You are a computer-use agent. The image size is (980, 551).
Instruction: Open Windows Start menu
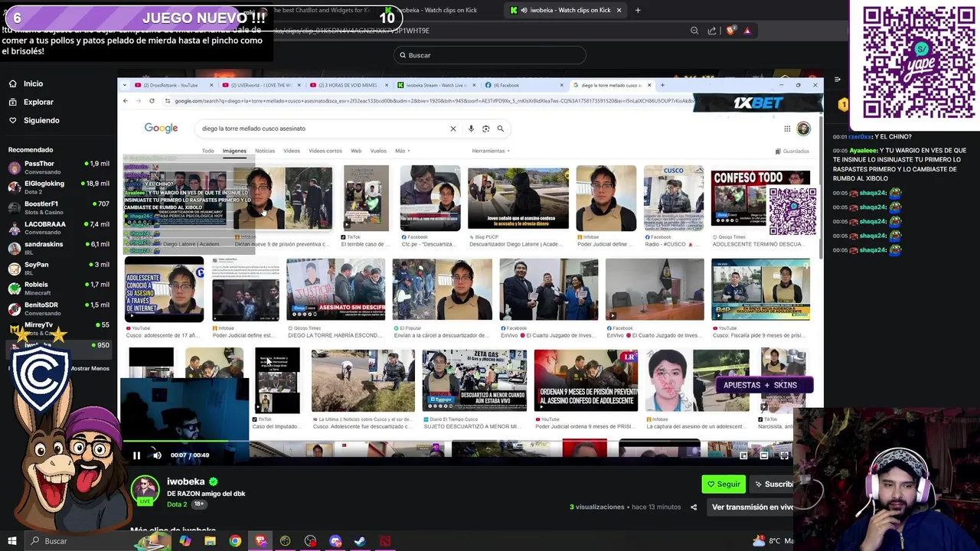[x=12, y=541]
